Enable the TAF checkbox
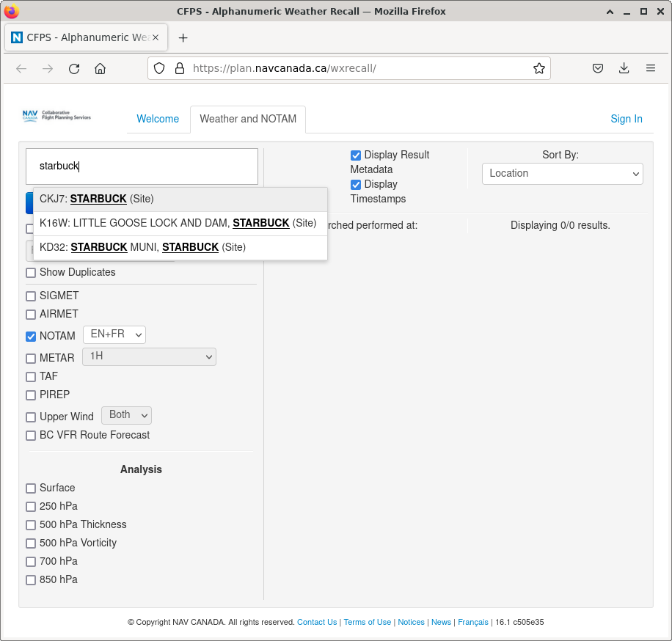The image size is (672, 641). click(x=31, y=377)
